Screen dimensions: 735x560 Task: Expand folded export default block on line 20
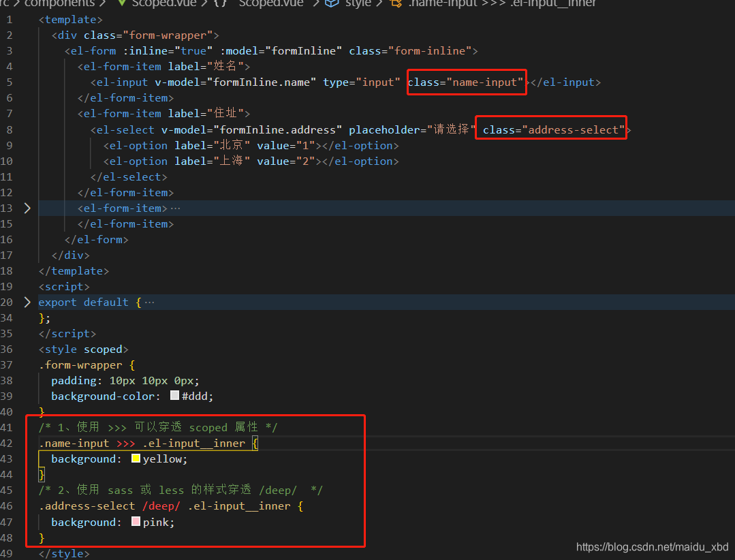click(27, 302)
